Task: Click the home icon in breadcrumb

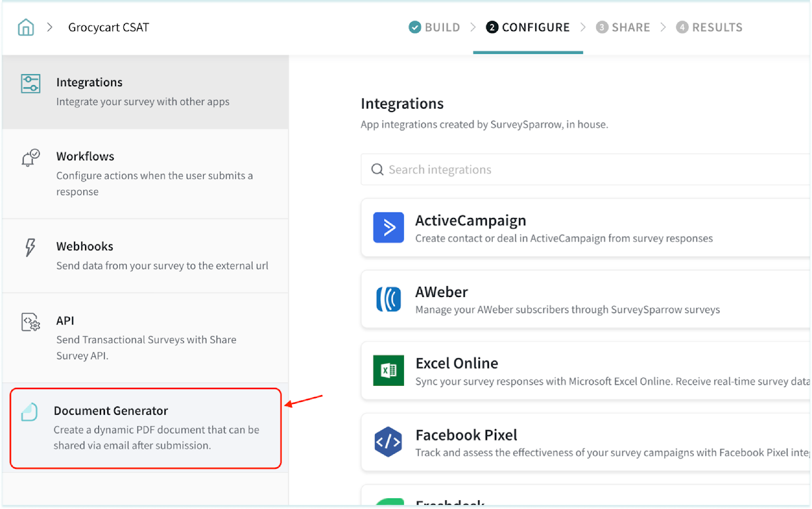Action: coord(26,27)
